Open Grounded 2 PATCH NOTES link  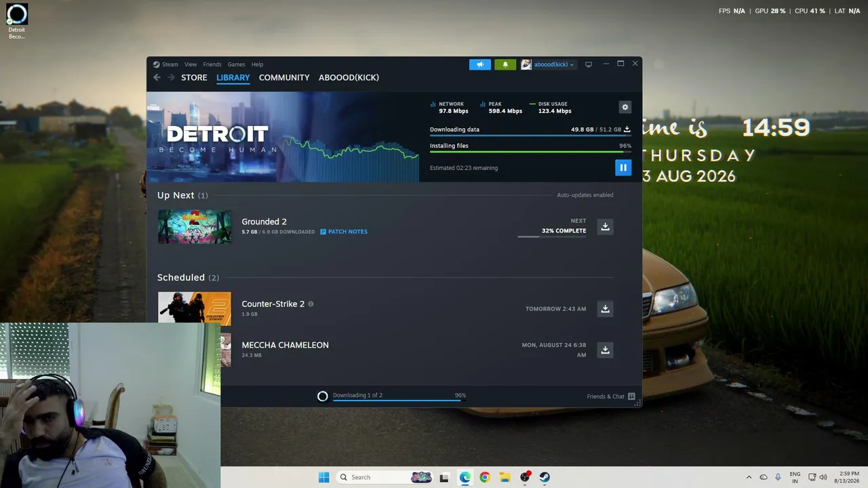click(x=344, y=232)
